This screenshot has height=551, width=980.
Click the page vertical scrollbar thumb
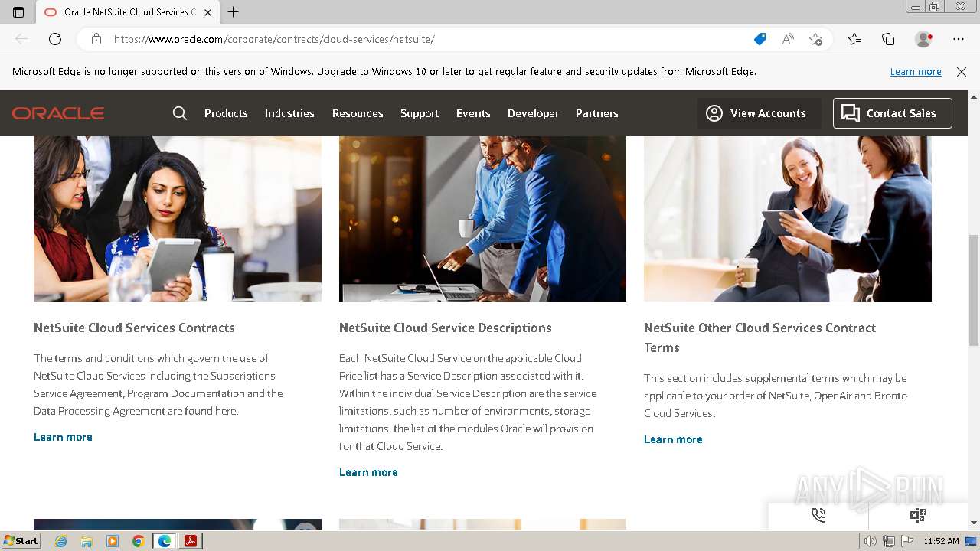pyautogui.click(x=974, y=291)
